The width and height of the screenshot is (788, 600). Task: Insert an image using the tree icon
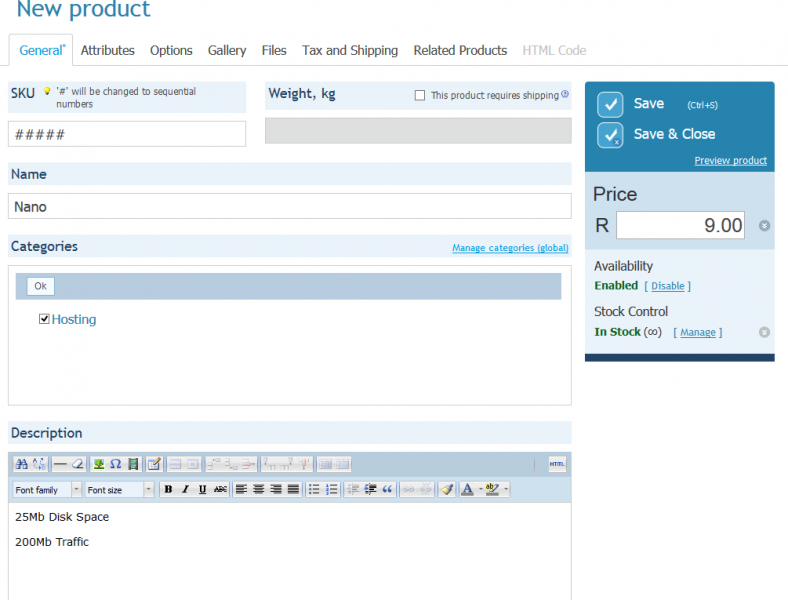pos(99,464)
